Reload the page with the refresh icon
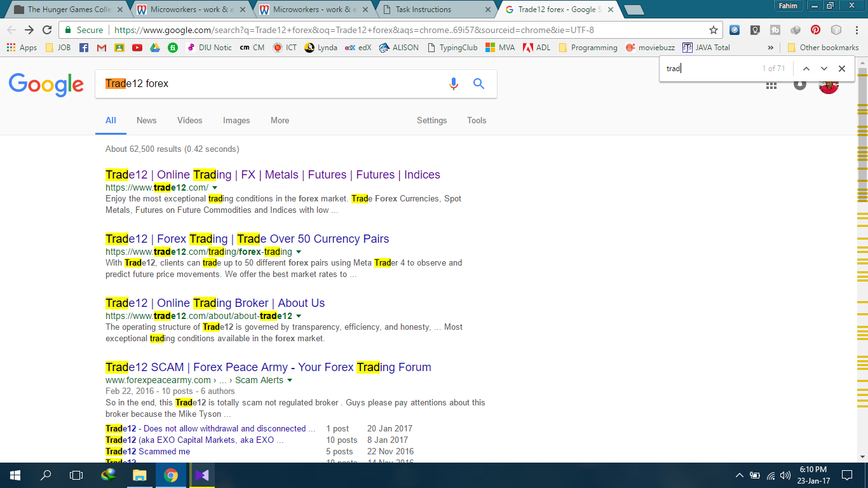 click(x=47, y=30)
